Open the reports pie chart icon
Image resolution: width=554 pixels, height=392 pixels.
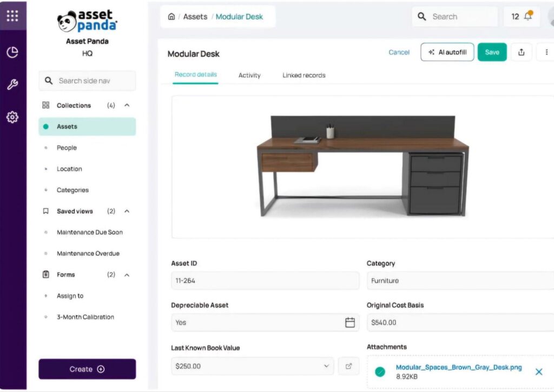pyautogui.click(x=12, y=52)
